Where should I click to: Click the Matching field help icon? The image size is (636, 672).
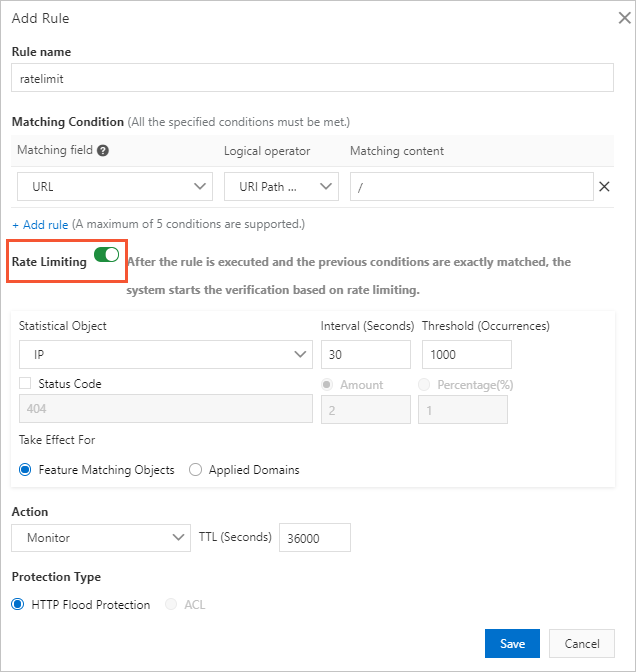[x=102, y=151]
